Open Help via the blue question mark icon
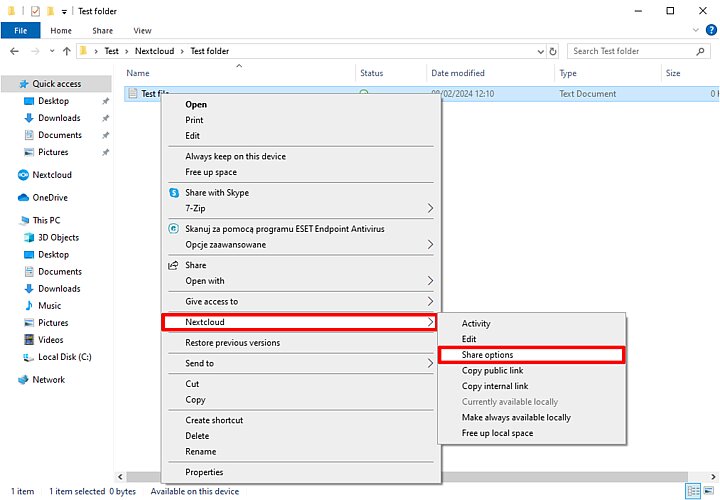The image size is (720, 500). coord(711,30)
